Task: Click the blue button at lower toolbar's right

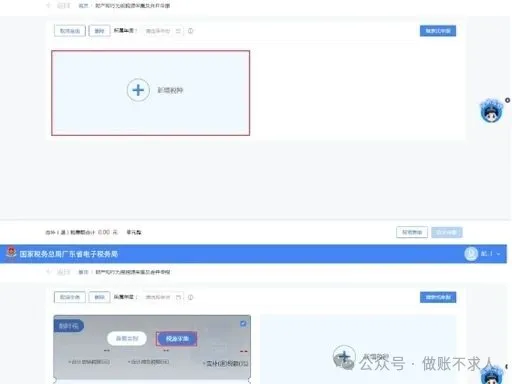Action: pyautogui.click(x=438, y=297)
